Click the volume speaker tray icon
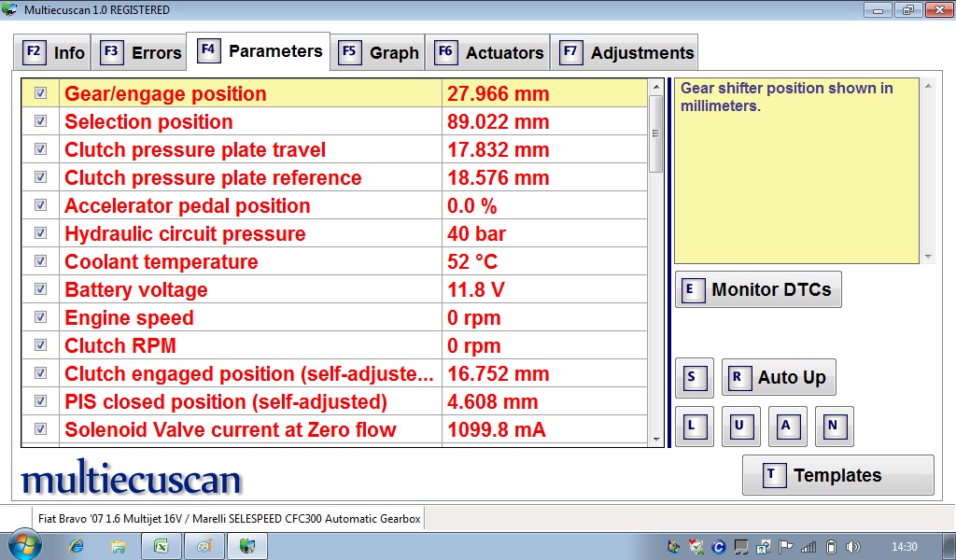This screenshot has height=560, width=956. pos(853,547)
